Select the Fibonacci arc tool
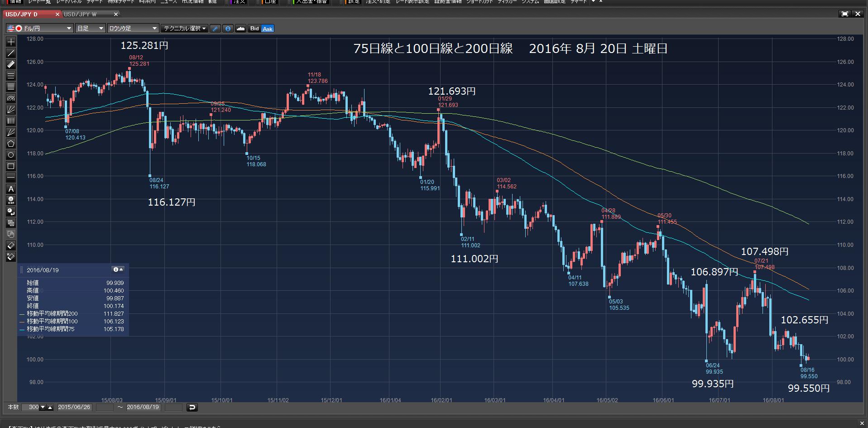Image resolution: width=868 pixels, height=428 pixels. [x=11, y=98]
